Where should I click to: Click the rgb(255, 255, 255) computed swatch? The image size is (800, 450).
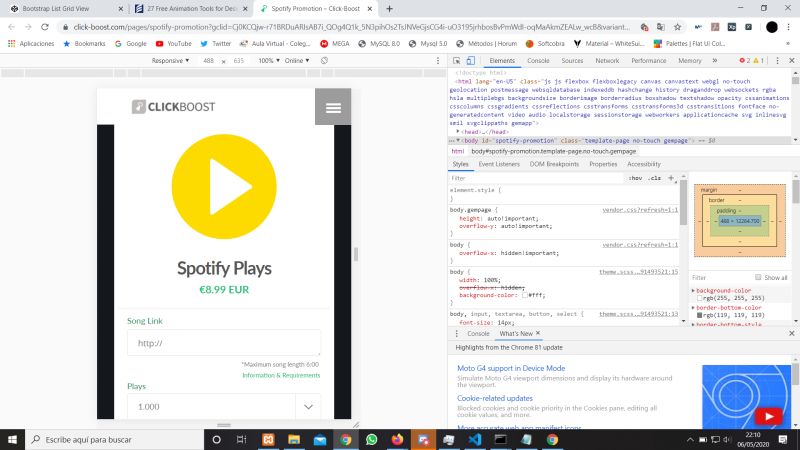tap(699, 298)
